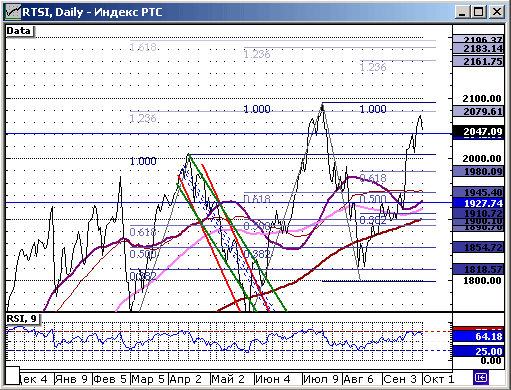Click the Янв 9 date label
Screen dimensions: 511x390
point(71,379)
